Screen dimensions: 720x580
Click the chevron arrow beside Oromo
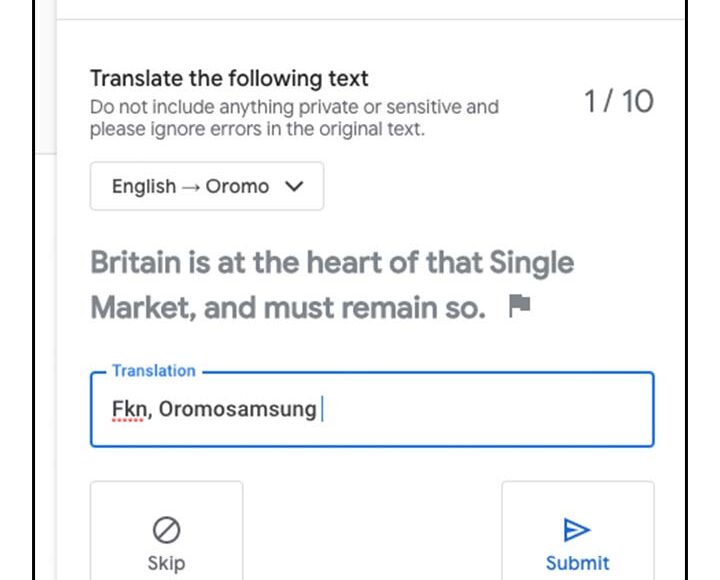[294, 186]
